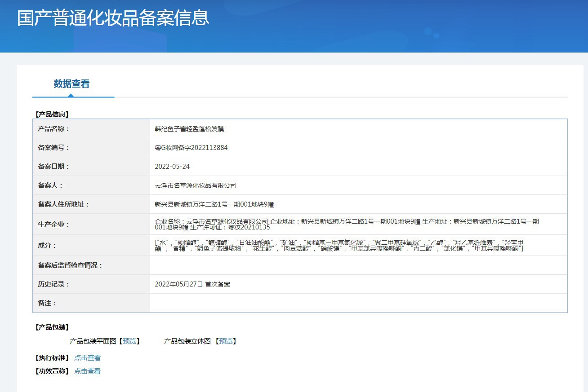Click the 备案人: label cell
Screen dimensions: 588x392
tap(91, 185)
